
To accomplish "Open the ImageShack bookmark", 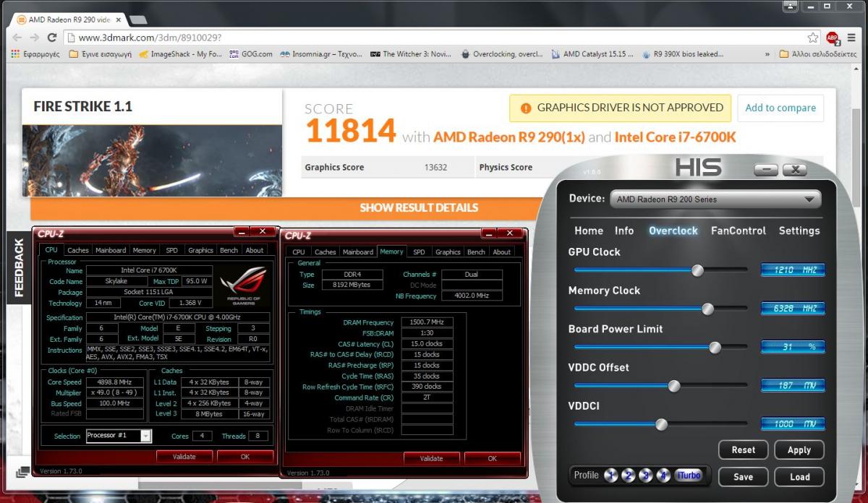I will [x=179, y=54].
